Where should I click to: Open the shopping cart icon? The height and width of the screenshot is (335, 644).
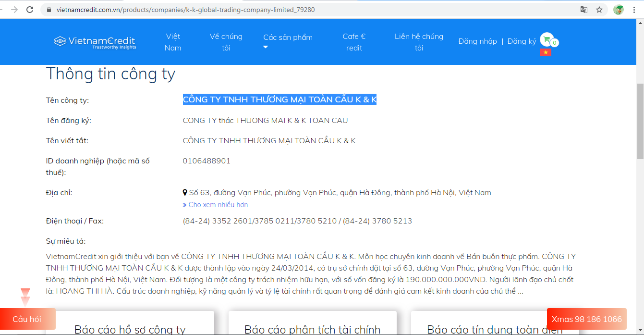[547, 39]
